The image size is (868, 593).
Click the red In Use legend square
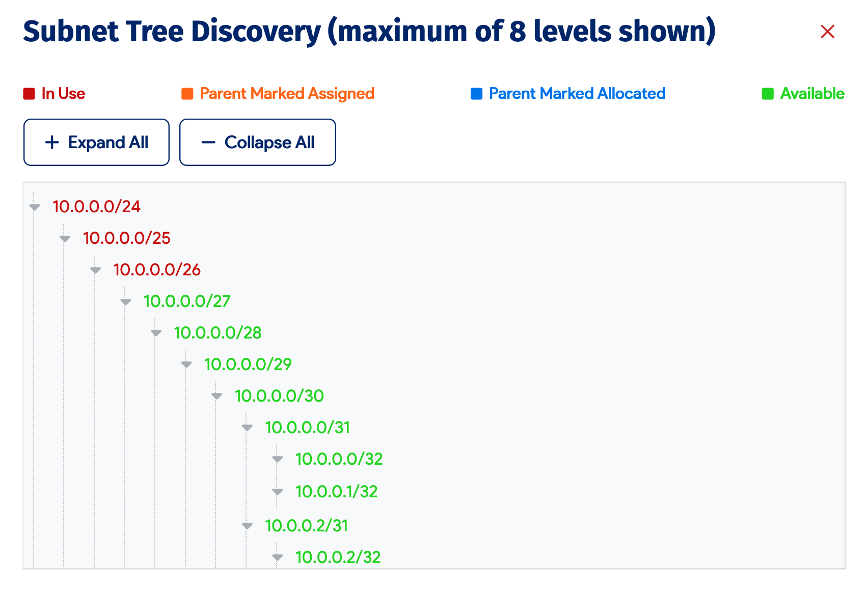tap(28, 93)
